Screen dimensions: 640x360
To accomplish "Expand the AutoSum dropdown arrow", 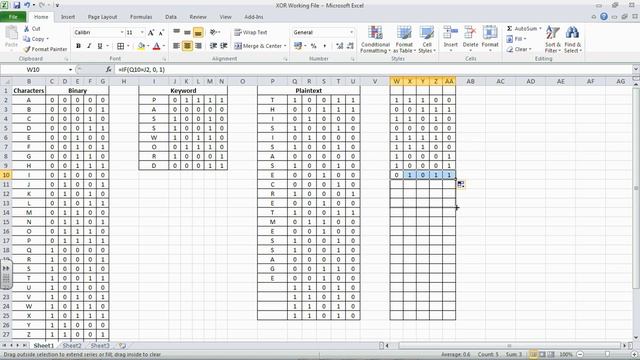I will click(540, 29).
